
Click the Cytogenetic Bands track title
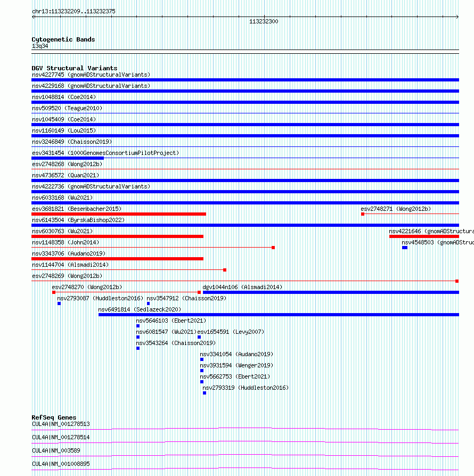[63, 39]
